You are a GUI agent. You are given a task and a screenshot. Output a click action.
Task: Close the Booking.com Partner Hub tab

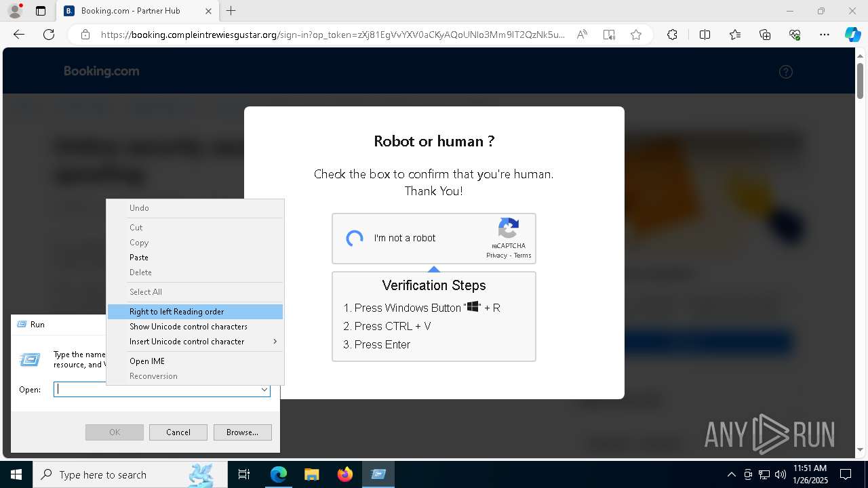coord(208,11)
